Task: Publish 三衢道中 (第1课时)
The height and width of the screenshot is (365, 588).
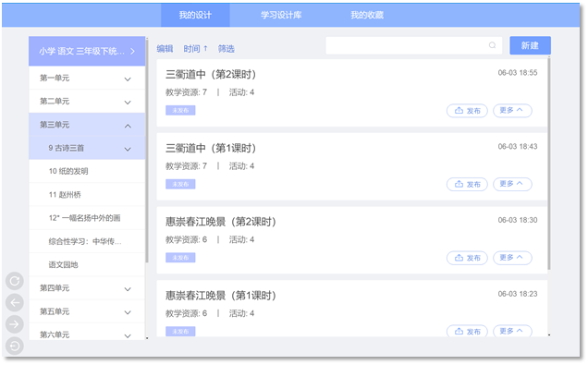Action: coord(467,184)
